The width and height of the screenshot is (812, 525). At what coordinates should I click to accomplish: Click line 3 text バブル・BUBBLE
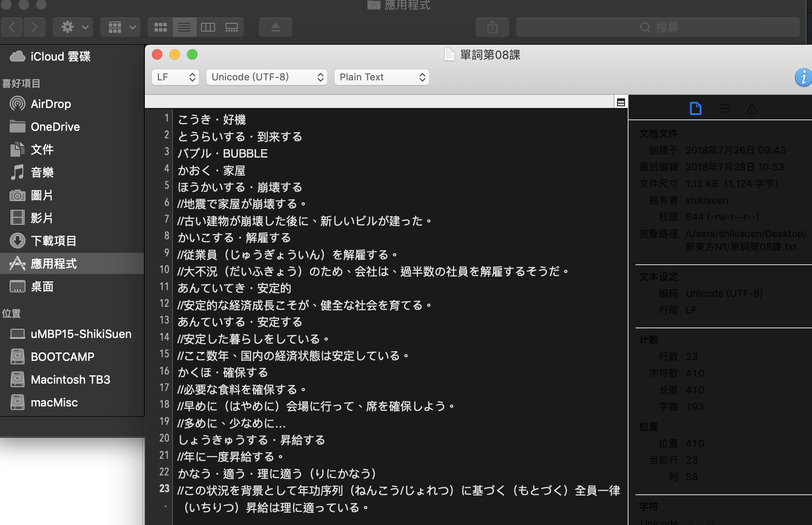[223, 154]
